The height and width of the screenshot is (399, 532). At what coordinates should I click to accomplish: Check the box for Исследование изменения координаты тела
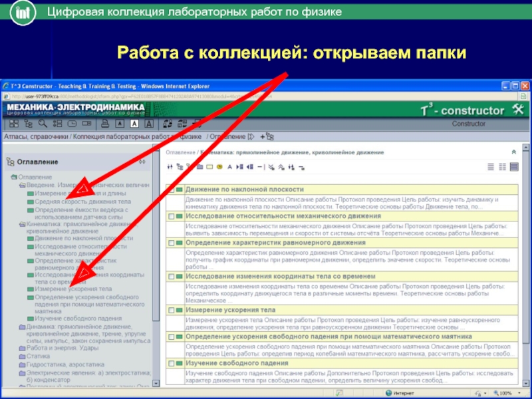point(172,277)
